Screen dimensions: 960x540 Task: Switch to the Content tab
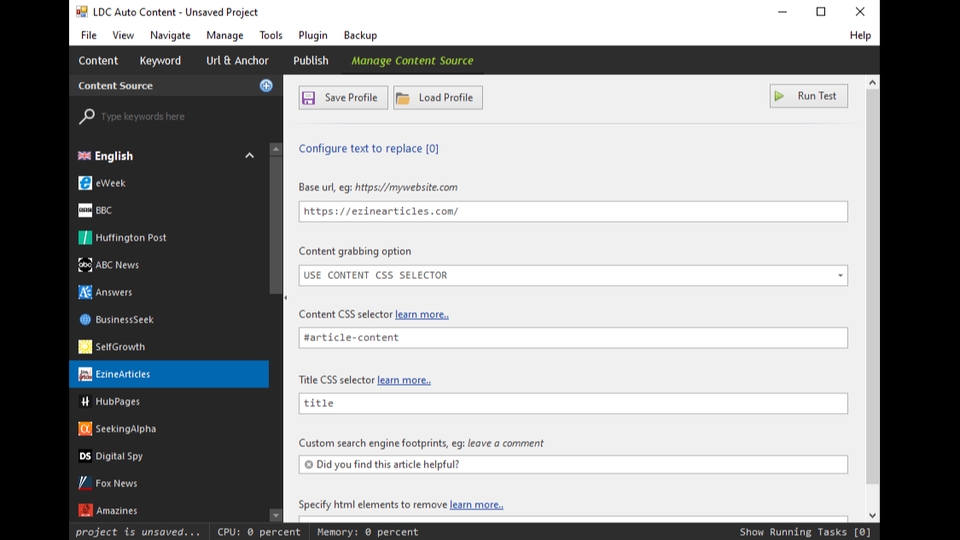click(x=98, y=61)
